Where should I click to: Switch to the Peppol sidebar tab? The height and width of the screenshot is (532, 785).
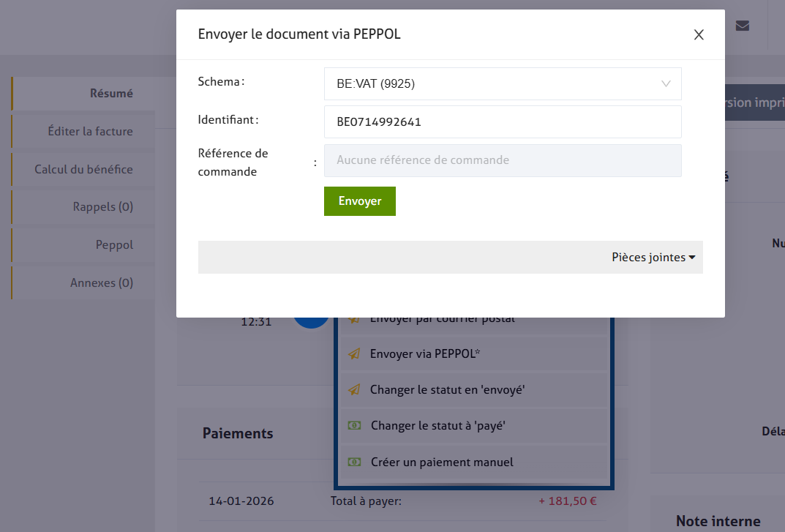(114, 245)
